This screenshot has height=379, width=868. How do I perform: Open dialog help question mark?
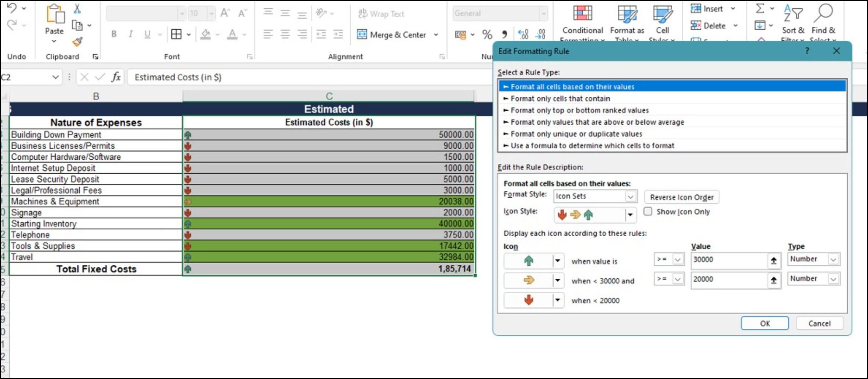(x=807, y=51)
